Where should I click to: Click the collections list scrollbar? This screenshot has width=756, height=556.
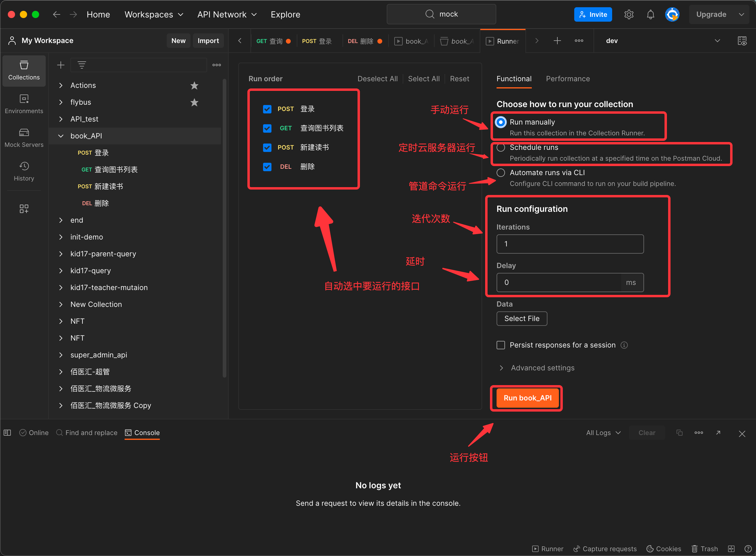[224, 227]
